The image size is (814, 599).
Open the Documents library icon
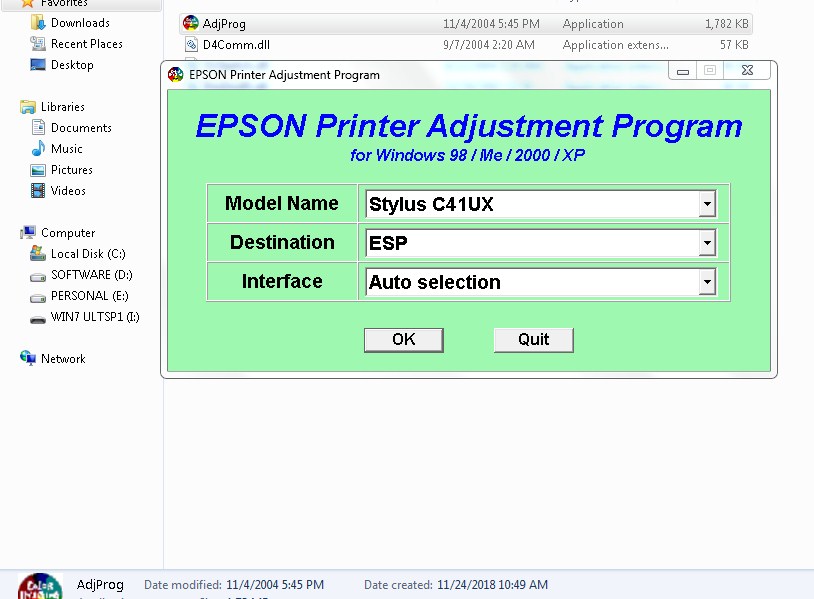tap(38, 127)
